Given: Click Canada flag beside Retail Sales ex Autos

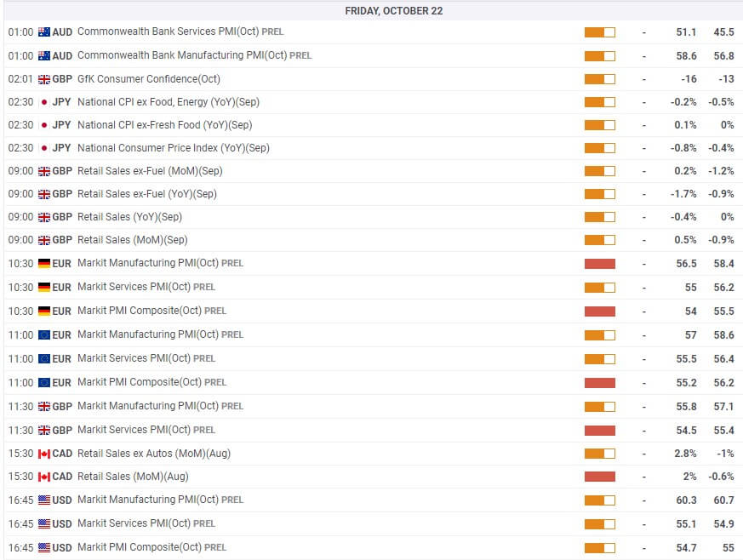Looking at the screenshot, I should pyautogui.click(x=44, y=454).
